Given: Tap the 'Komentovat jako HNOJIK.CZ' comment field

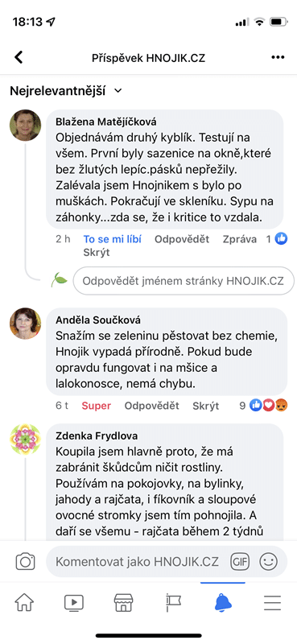Looking at the screenshot, I should 137,561.
